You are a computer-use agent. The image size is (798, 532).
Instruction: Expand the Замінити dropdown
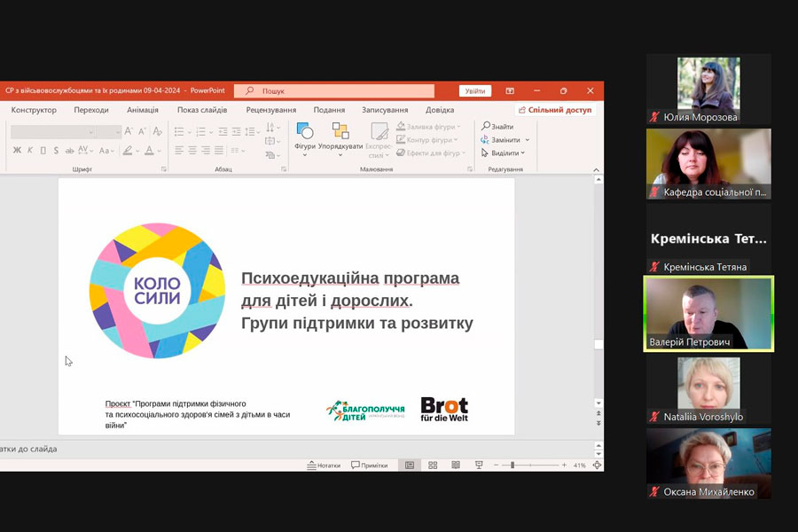point(527,140)
